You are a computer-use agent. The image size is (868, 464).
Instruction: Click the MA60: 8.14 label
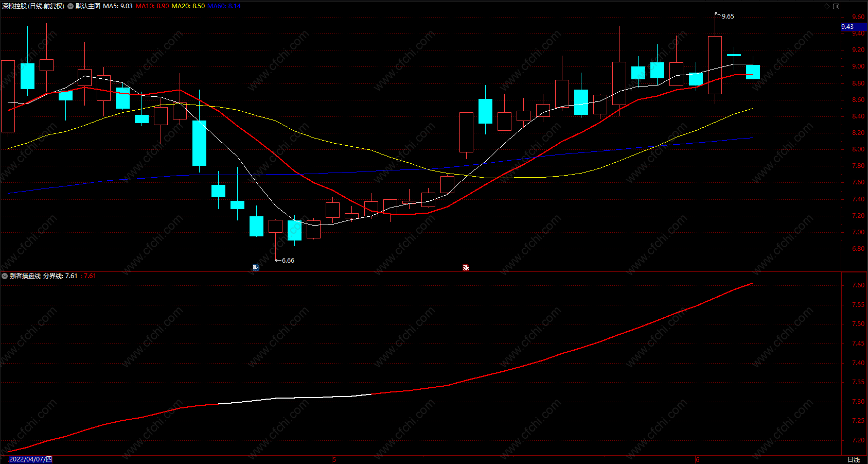click(224, 6)
